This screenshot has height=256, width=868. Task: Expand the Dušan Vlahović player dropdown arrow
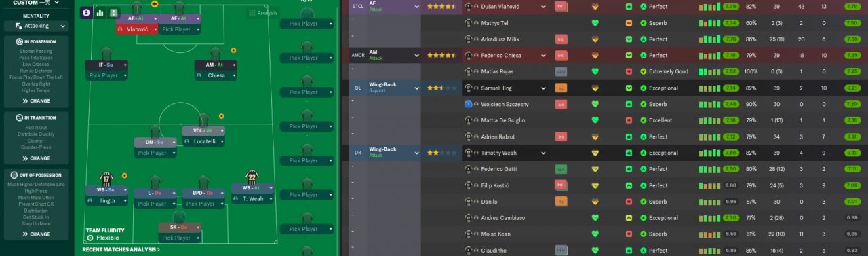point(543,6)
